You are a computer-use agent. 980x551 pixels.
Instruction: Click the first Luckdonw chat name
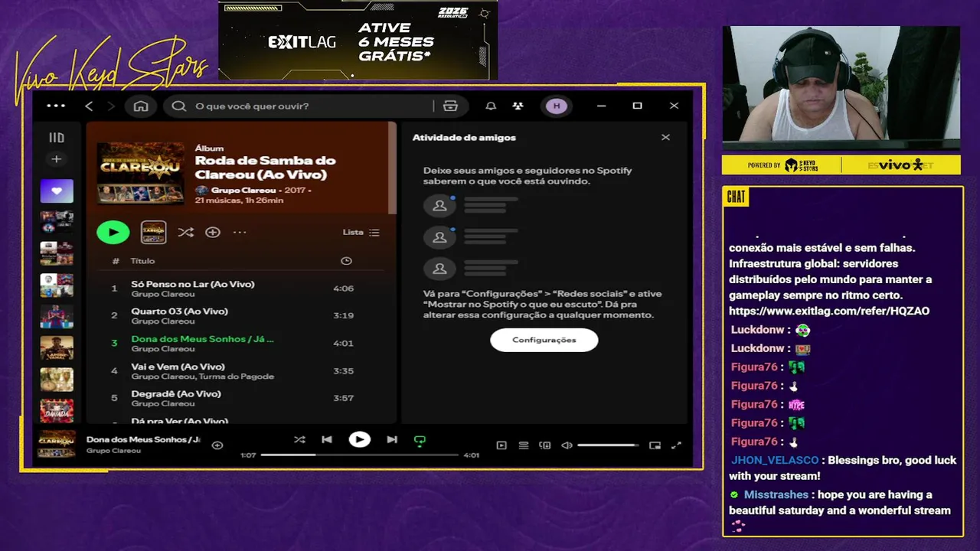(756, 330)
